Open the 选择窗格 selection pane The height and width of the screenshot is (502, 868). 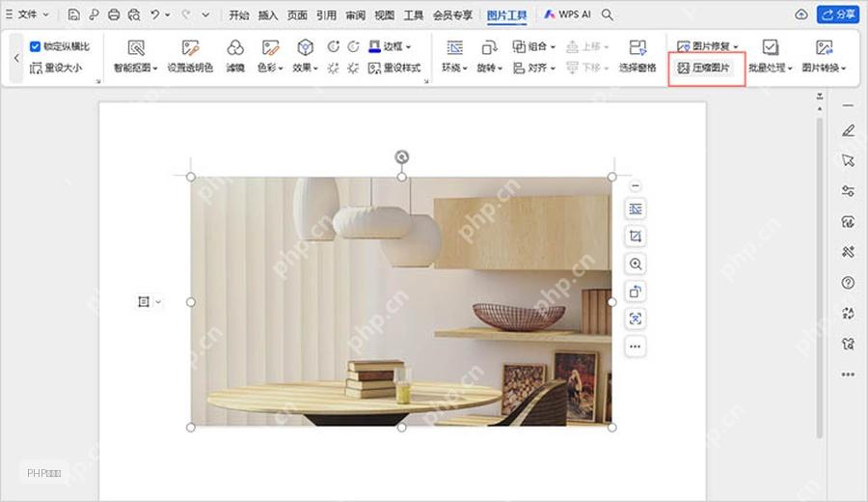click(x=637, y=57)
